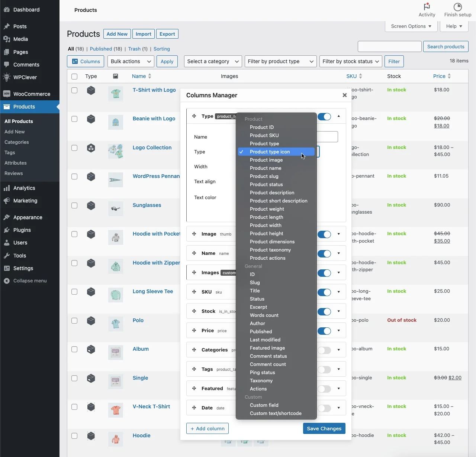The height and width of the screenshot is (457, 476).
Task: Select Product SKU from the list
Action: tap(276, 136)
